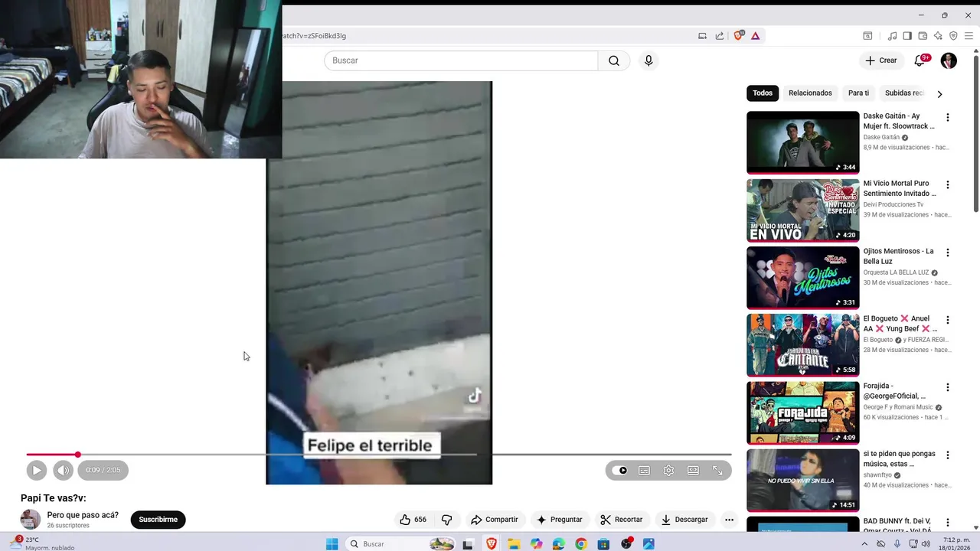Viewport: 980px width, 551px height.
Task: Clip the video using Recortar
Action: tap(622, 520)
